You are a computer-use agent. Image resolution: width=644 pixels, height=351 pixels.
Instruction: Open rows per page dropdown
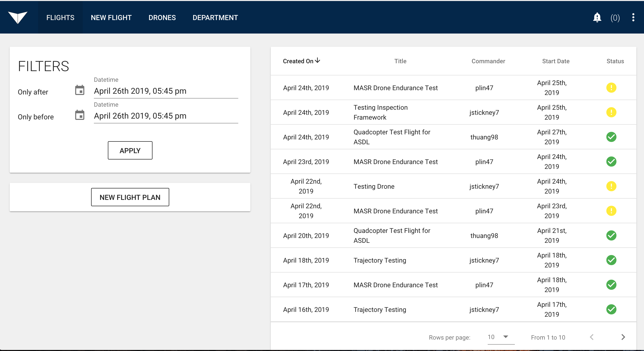click(x=501, y=337)
